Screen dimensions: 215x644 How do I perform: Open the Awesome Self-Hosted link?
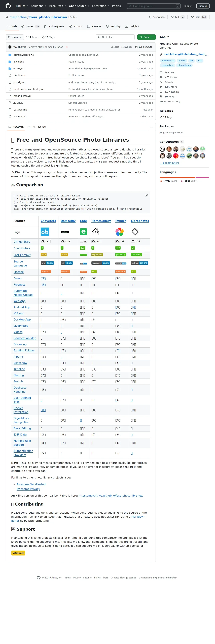pyautogui.click(x=31, y=484)
